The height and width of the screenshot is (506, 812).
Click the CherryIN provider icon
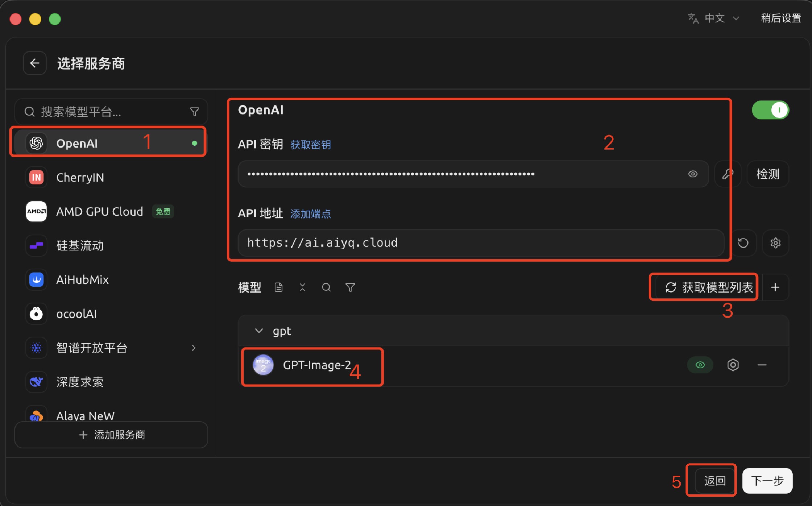point(36,177)
